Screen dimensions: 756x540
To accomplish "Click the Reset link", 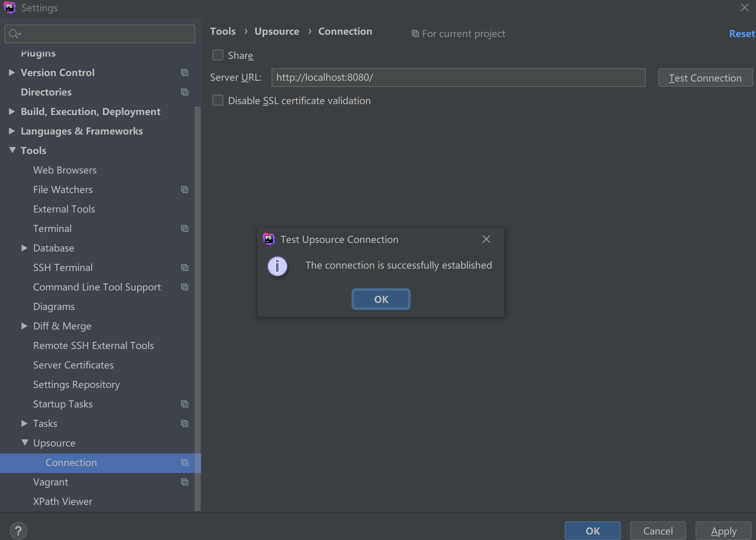I will coord(742,34).
